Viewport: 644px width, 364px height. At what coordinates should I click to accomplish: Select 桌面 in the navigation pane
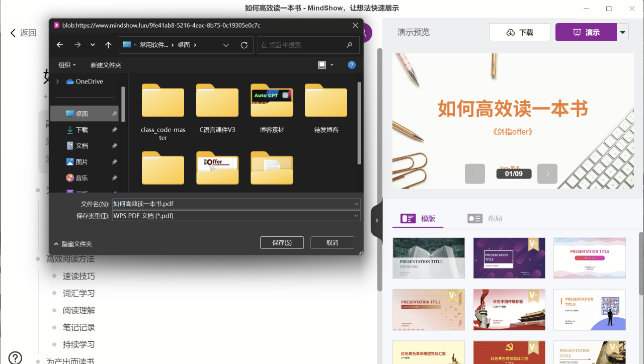click(85, 114)
